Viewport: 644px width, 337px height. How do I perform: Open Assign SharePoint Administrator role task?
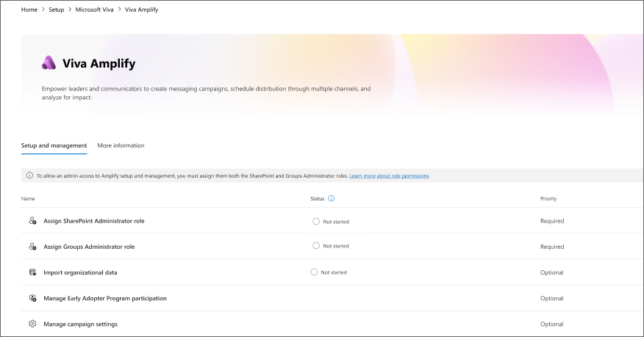click(94, 221)
